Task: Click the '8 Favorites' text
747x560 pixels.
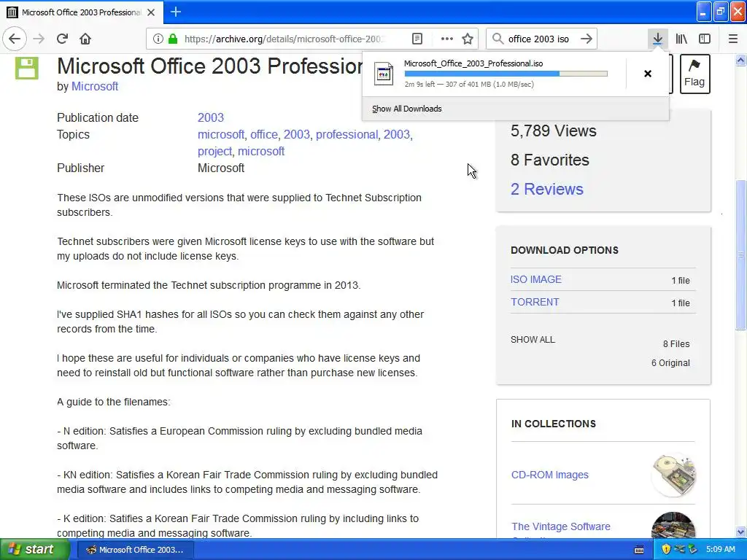Action: (550, 160)
